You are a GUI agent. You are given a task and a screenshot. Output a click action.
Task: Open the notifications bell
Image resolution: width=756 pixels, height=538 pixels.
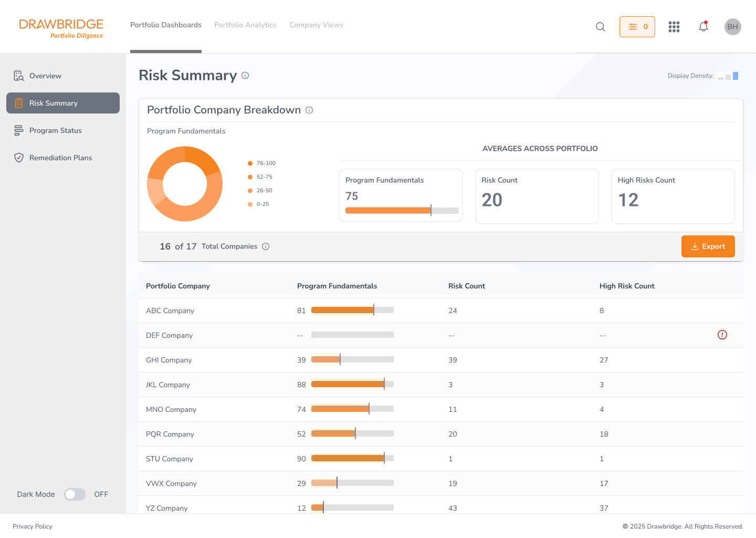[x=703, y=27]
